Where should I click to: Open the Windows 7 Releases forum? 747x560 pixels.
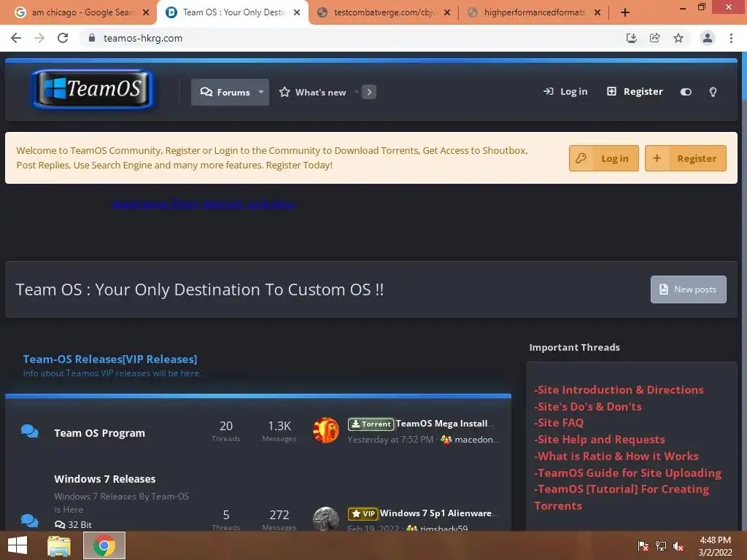coord(105,479)
